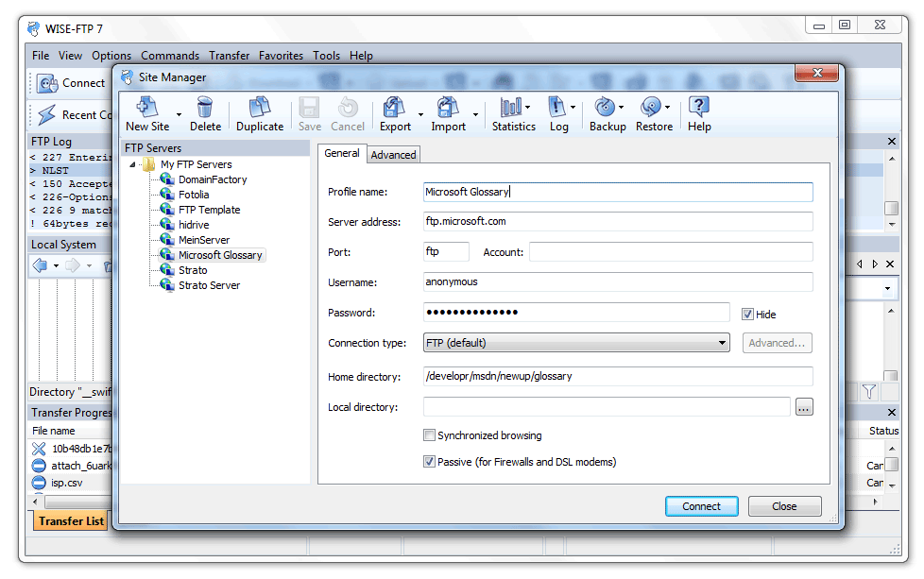924x579 pixels.
Task: Click the Connect icon in main window toolbar
Action: 46,84
